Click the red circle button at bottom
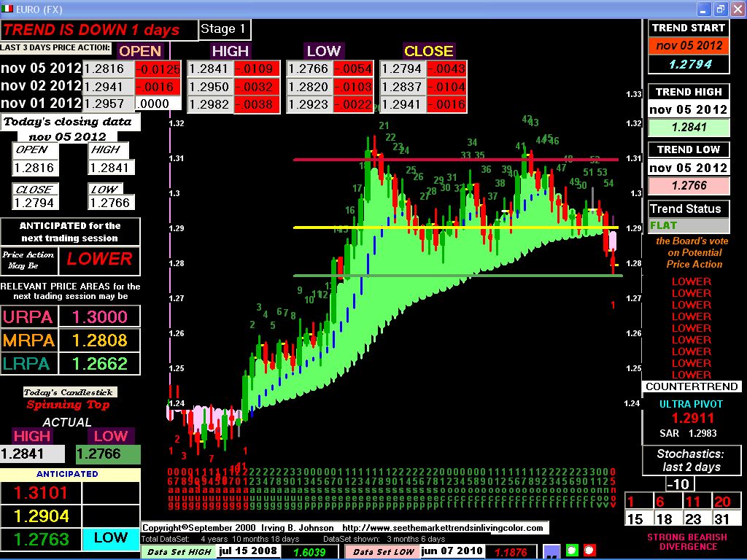Viewport: 747px width, 560px height. (x=590, y=551)
